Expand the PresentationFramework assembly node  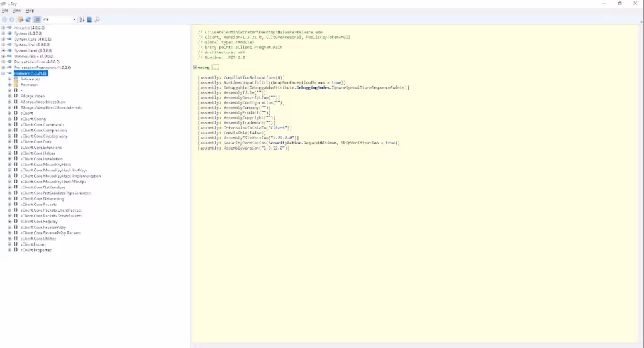(3, 68)
